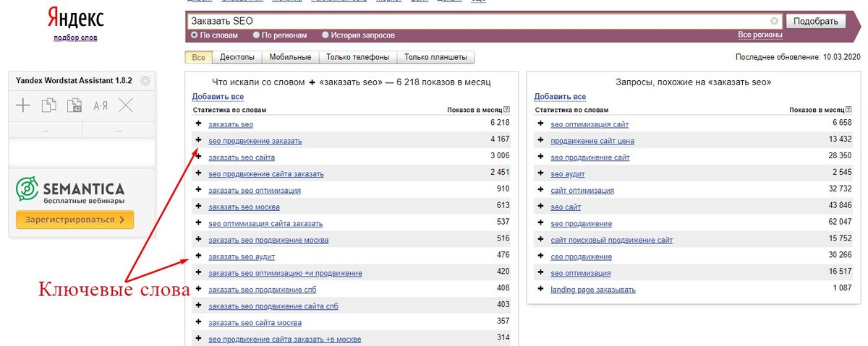
Task: Open the 'seo продвижение сайт' link
Action: (590, 157)
